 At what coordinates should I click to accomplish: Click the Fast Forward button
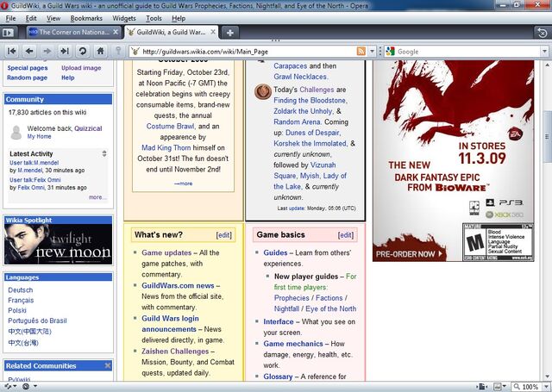[65, 52]
